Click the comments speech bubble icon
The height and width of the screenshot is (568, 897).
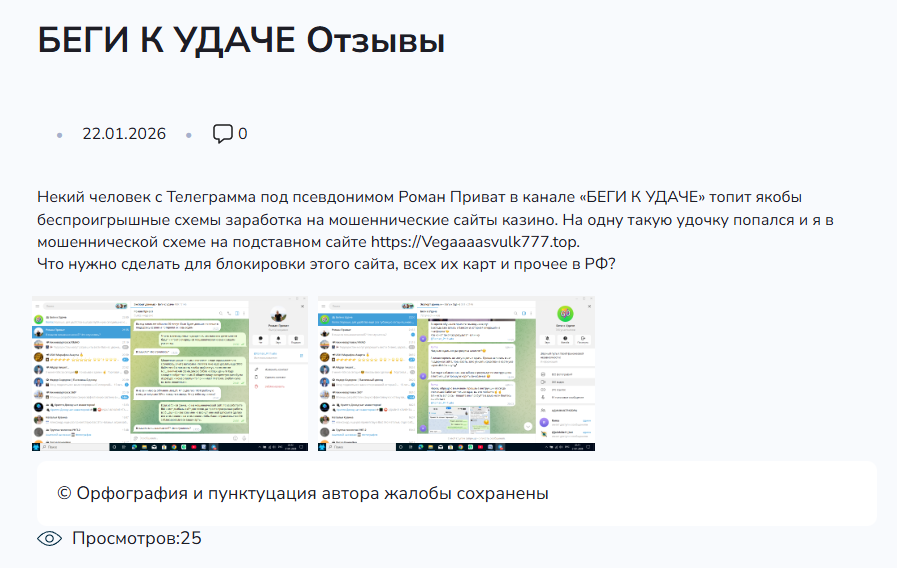point(223,133)
